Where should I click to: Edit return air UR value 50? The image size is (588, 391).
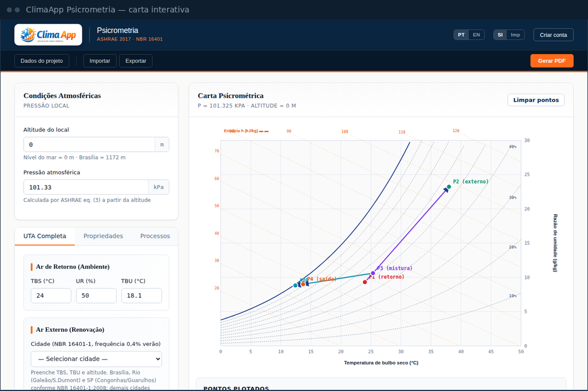(x=96, y=296)
